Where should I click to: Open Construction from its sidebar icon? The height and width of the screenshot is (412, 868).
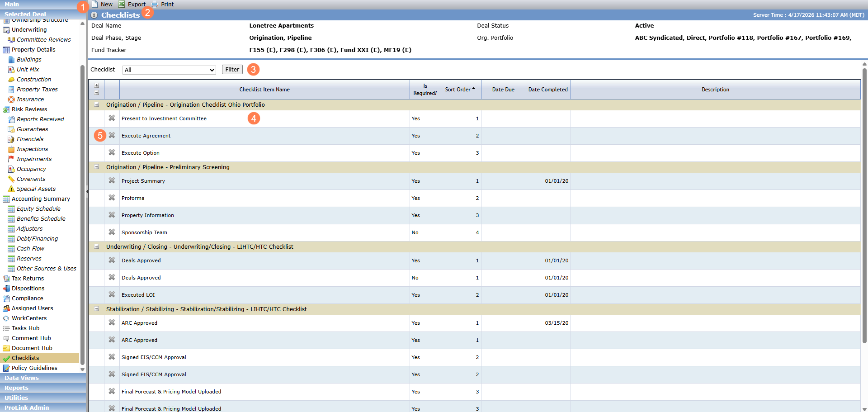point(11,80)
